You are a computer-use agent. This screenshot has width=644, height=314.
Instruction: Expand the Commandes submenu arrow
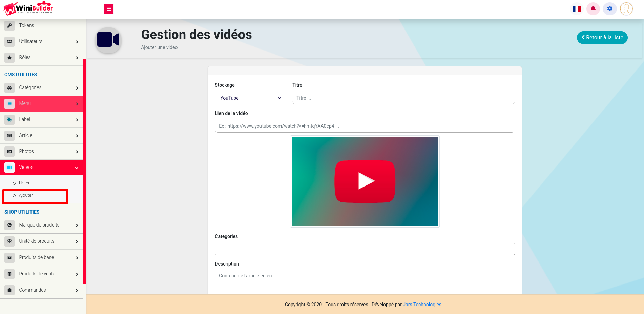pyautogui.click(x=77, y=291)
